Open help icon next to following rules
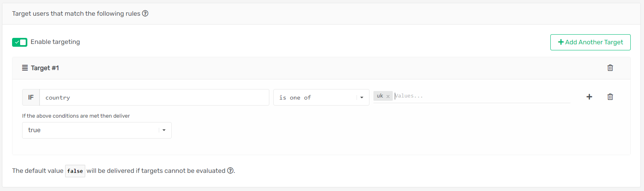Viewport: 644px width, 191px height. point(145,13)
